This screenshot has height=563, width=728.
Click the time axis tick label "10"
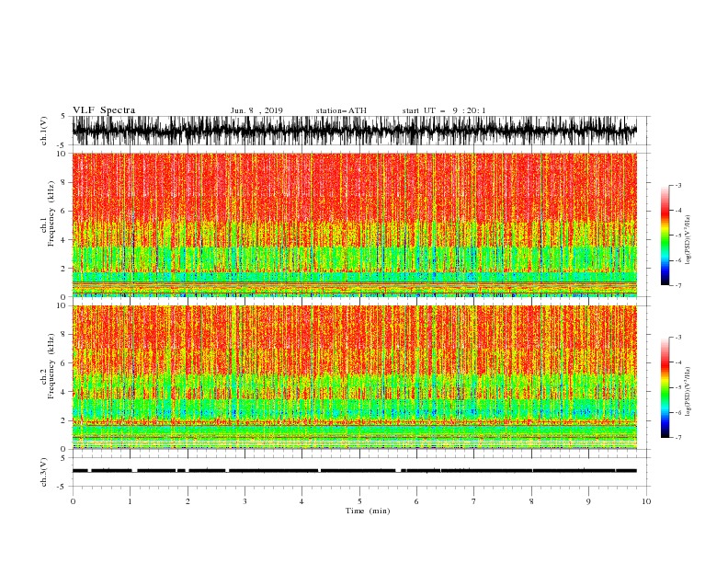click(646, 501)
